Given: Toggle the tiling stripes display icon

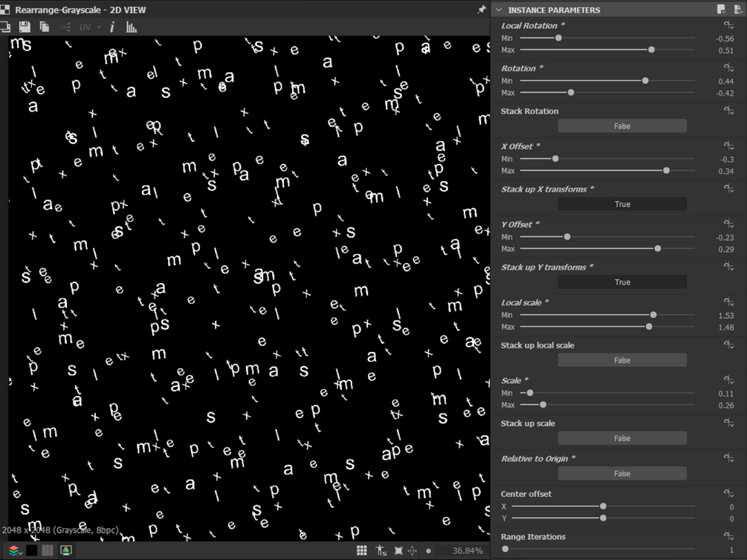Looking at the screenshot, I should (x=48, y=551).
